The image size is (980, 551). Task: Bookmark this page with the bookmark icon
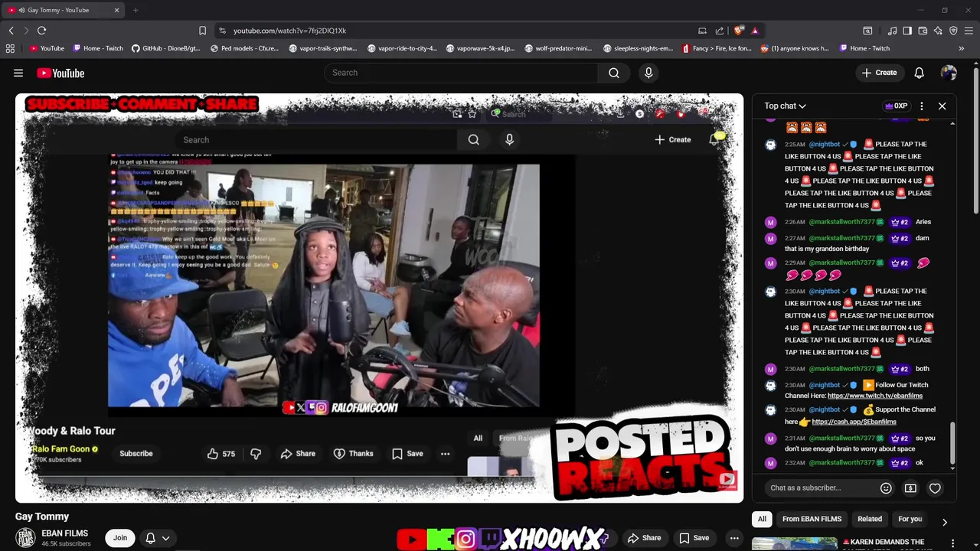[x=202, y=31]
